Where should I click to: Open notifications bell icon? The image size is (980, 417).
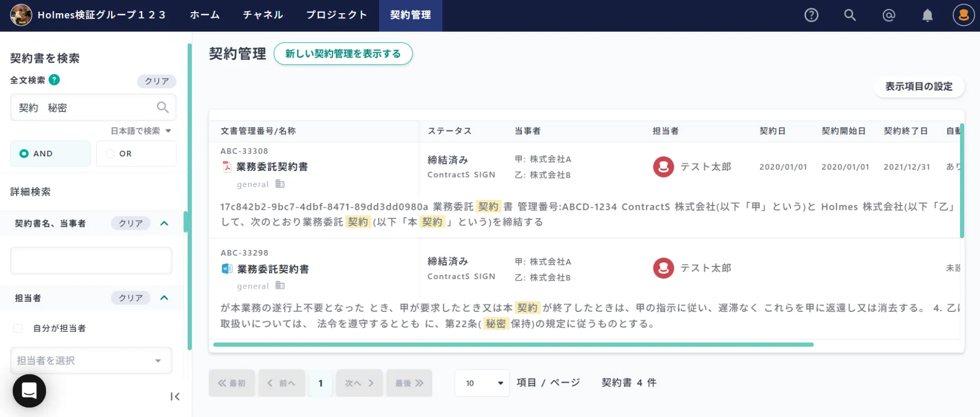click(x=927, y=15)
